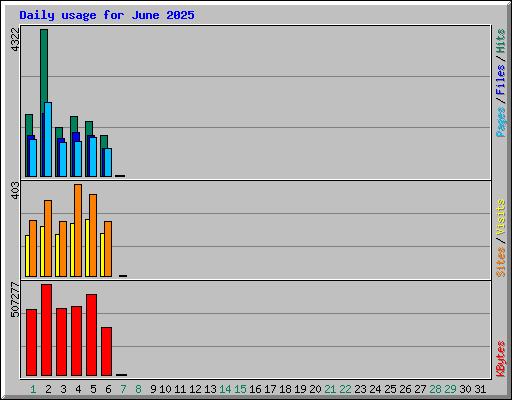
Task: Select the orange 'Sites' legend label
Action: tap(500, 262)
